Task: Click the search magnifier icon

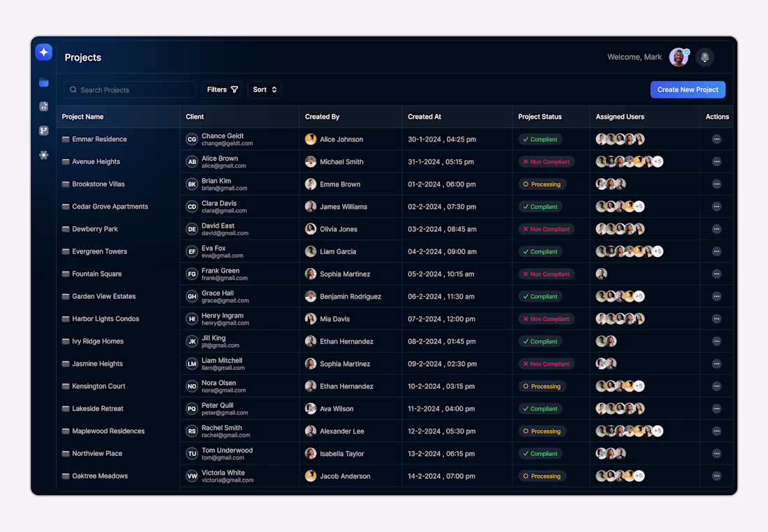Action: pos(73,89)
